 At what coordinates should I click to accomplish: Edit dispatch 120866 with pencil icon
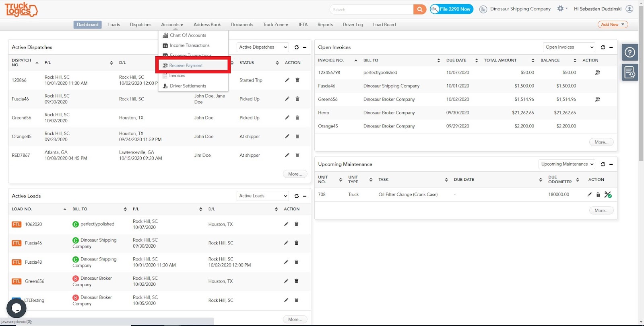287,80
